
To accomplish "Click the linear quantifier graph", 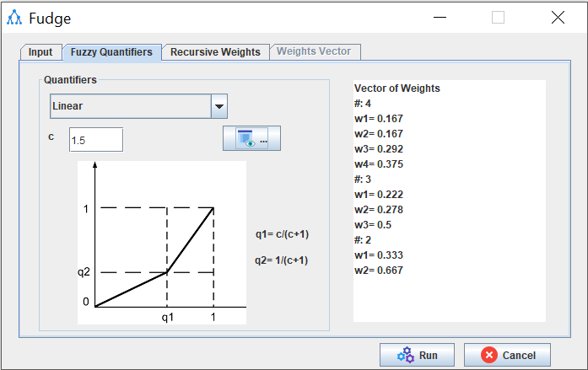I will tap(162, 243).
